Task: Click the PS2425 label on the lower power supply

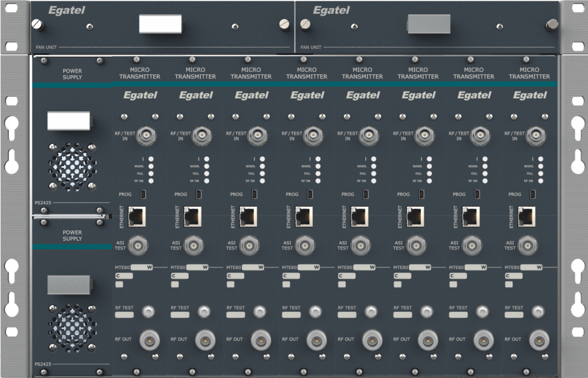Action: point(43,364)
